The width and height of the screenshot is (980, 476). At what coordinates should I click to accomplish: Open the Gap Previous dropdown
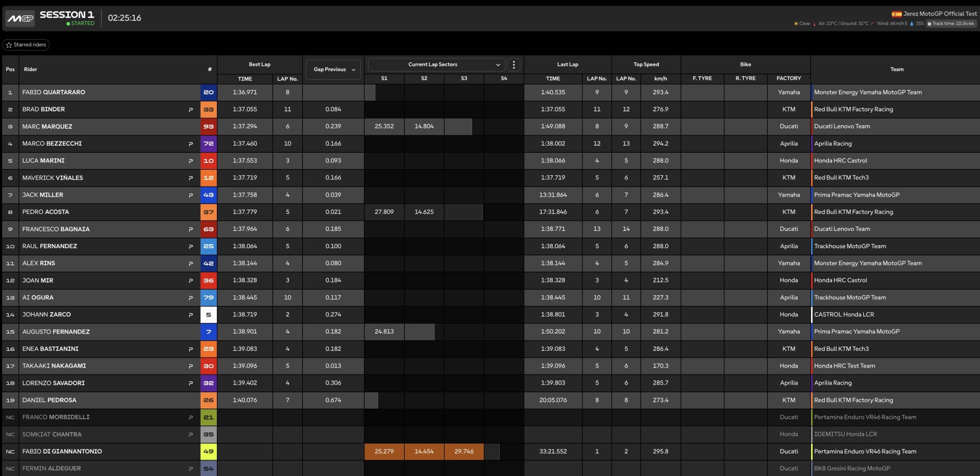pyautogui.click(x=333, y=69)
